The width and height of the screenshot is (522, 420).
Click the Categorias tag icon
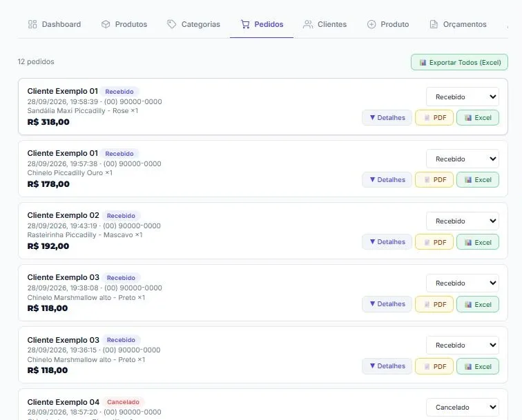click(x=171, y=24)
